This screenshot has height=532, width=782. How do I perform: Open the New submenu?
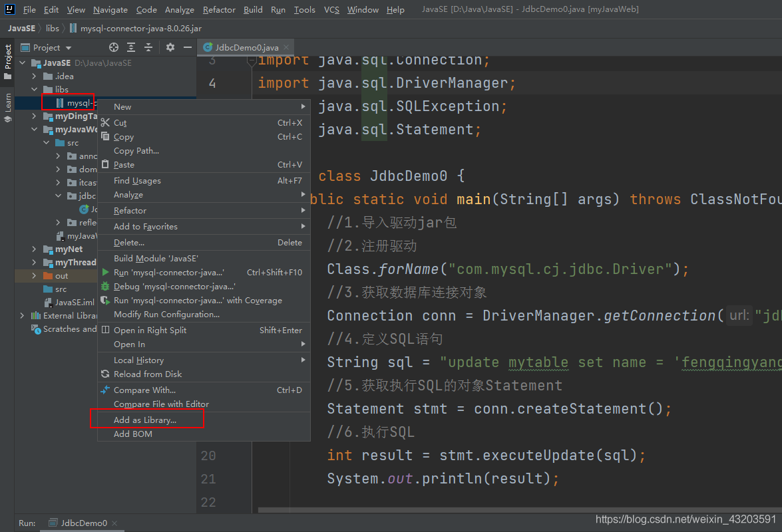click(x=204, y=106)
